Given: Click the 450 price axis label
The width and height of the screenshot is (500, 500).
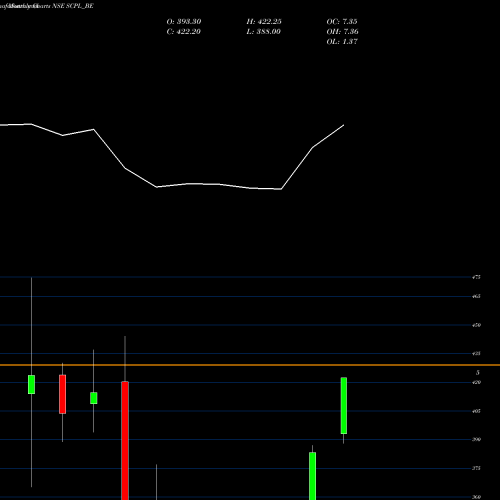Looking at the screenshot, I should 476,325.
